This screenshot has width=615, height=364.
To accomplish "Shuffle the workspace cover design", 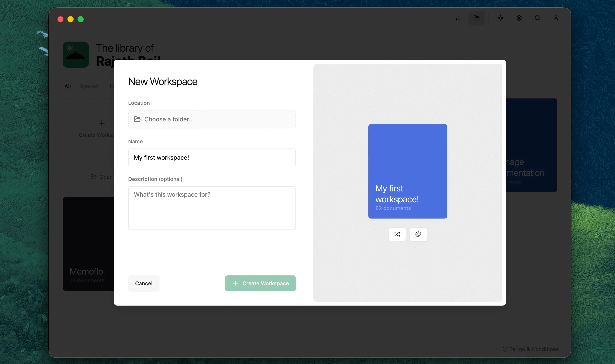I will point(397,234).
